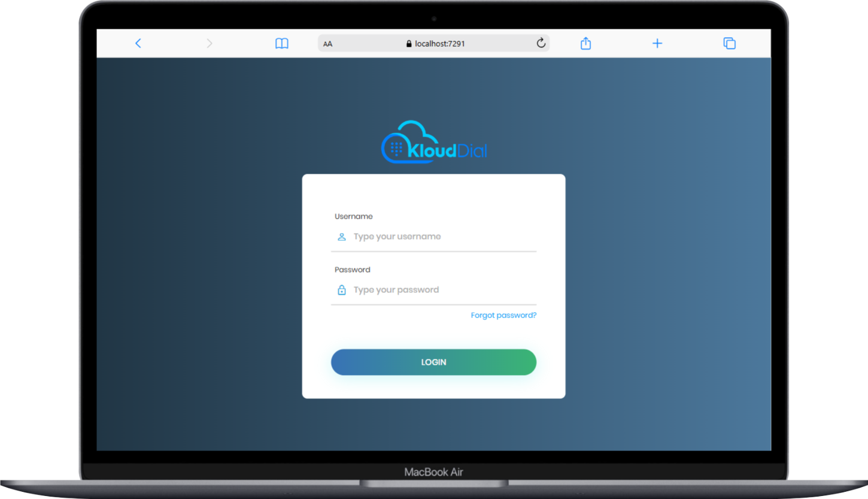The height and width of the screenshot is (499, 868).
Task: Open a new tab with plus icon
Action: 657,43
